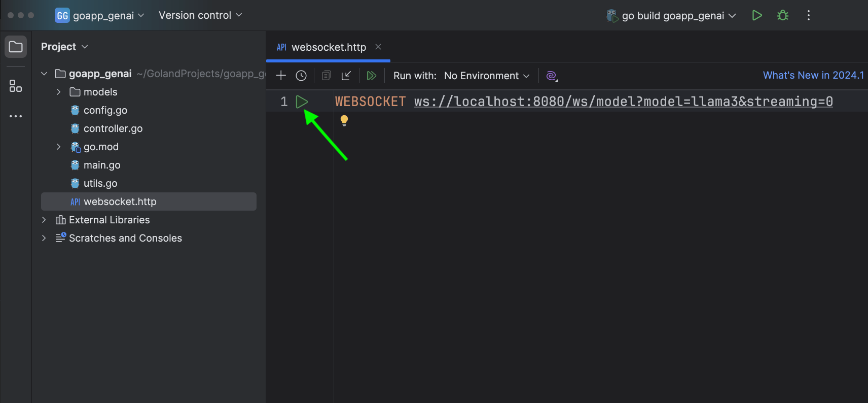Expand the models folder
Screen dimensions: 868x403
pos(59,92)
